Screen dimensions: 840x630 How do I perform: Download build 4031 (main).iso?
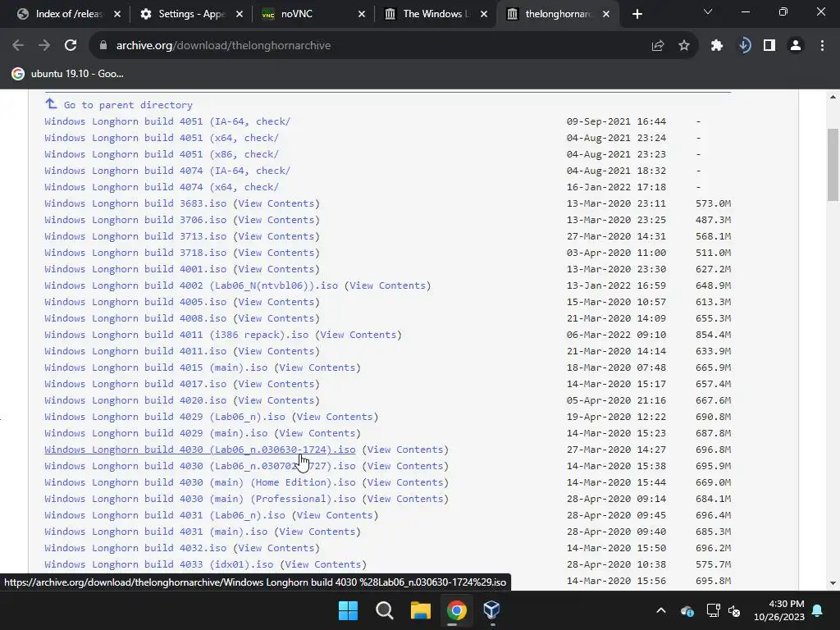pyautogui.click(x=156, y=532)
